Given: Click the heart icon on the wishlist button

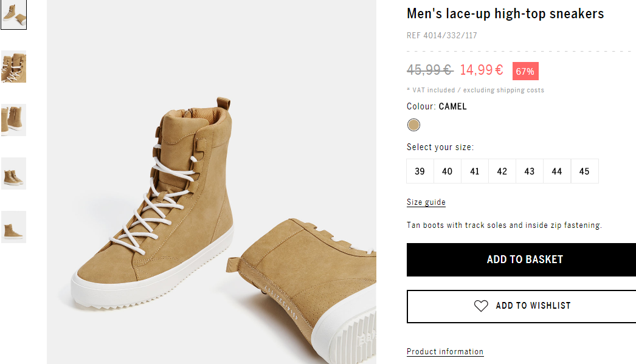Looking at the screenshot, I should click(x=481, y=306).
